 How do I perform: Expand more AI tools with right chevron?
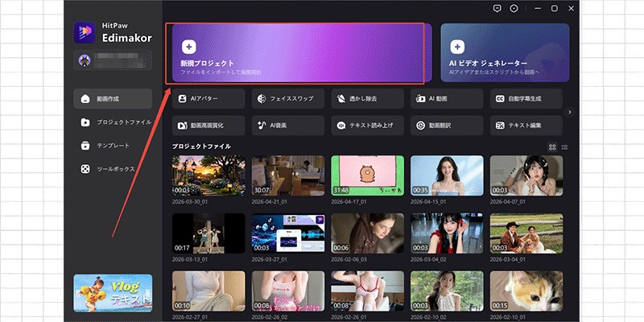coord(569,112)
